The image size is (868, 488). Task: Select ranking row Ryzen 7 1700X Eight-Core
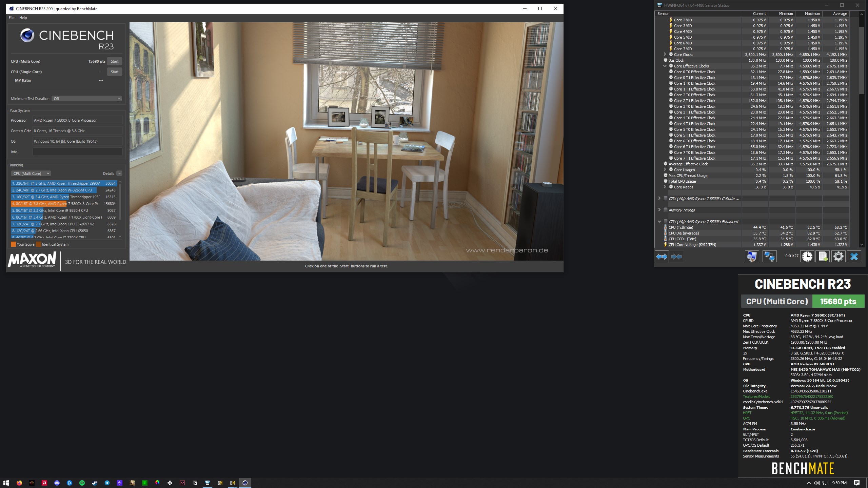click(64, 217)
